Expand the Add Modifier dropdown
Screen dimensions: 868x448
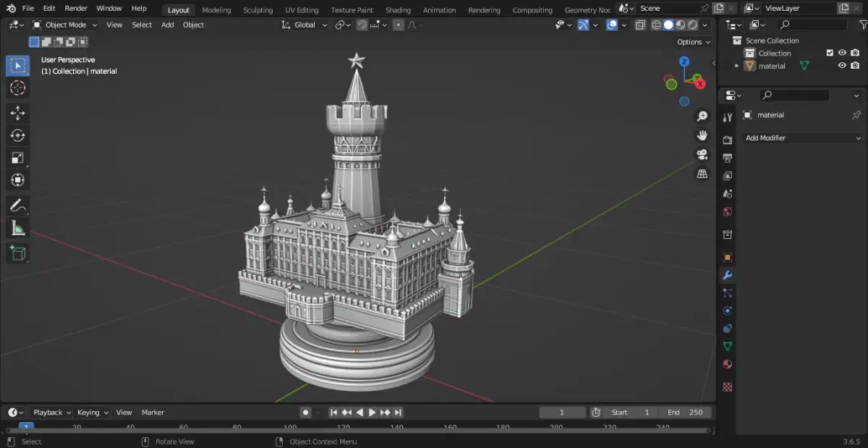pyautogui.click(x=803, y=138)
